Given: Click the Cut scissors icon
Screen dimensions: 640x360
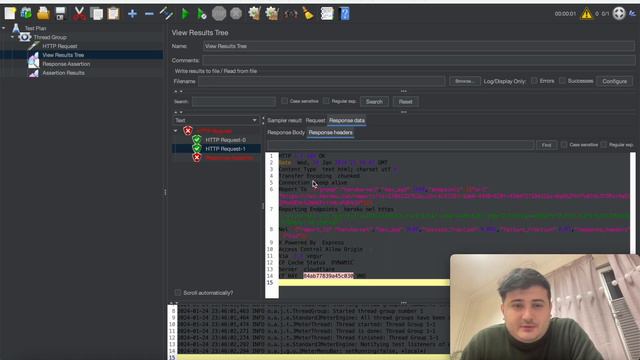Looking at the screenshot, I should pos(80,13).
